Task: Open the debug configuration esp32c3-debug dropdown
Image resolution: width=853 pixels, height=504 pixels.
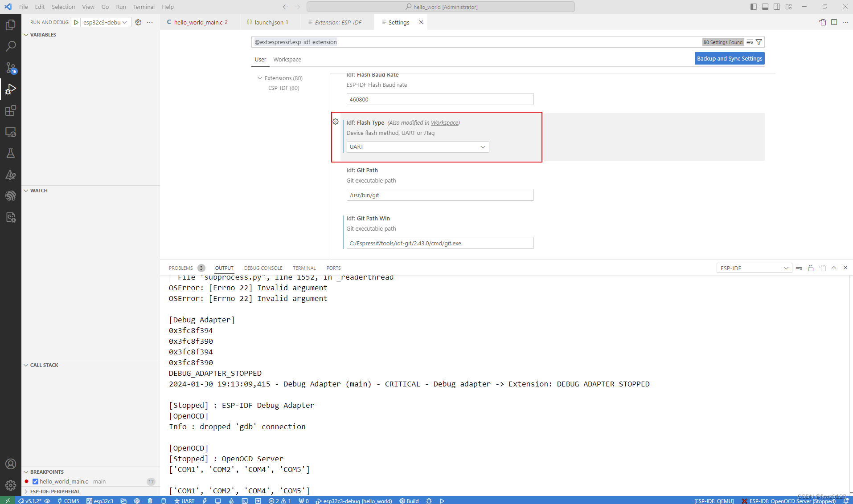Action: [106, 22]
